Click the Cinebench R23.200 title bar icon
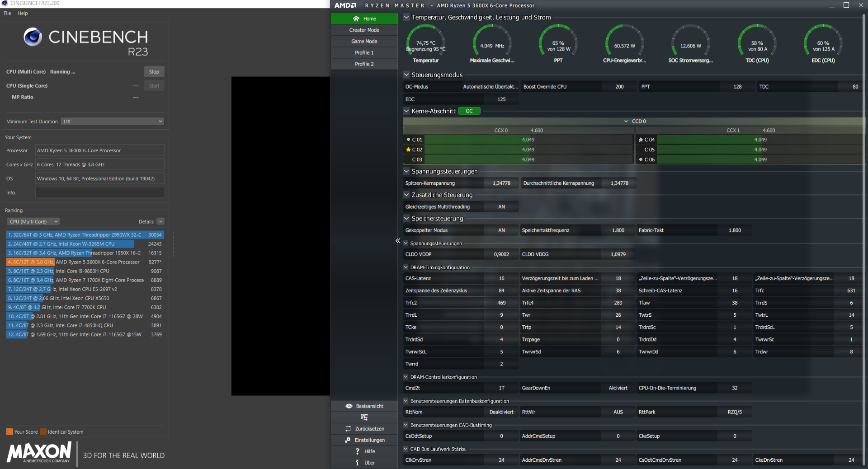The image size is (868, 469). point(5,3)
